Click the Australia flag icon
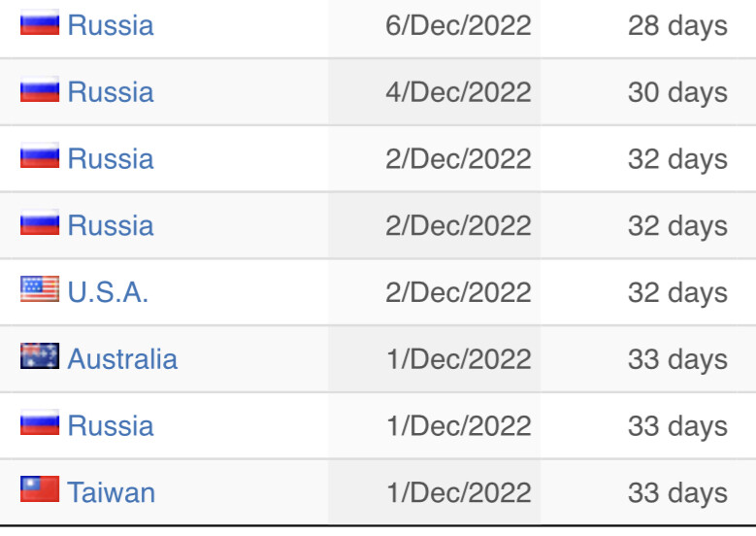The width and height of the screenshot is (756, 536). click(40, 356)
